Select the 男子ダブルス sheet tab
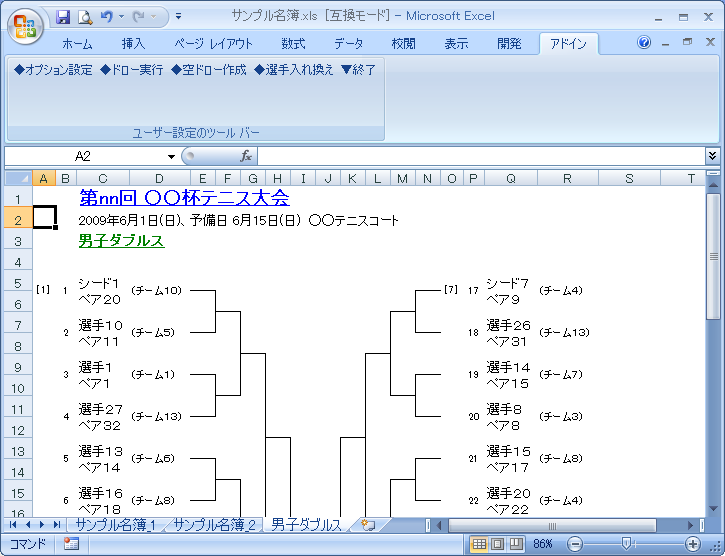725x556 pixels. [307, 525]
